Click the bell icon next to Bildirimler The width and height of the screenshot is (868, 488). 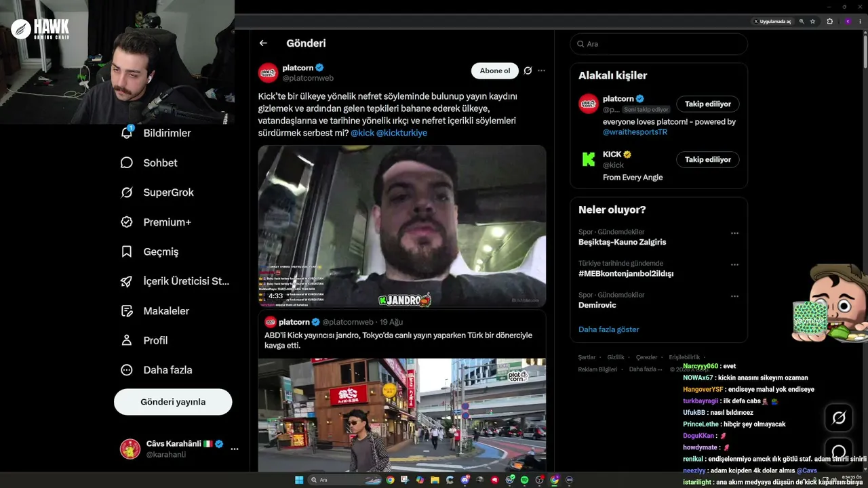(127, 133)
